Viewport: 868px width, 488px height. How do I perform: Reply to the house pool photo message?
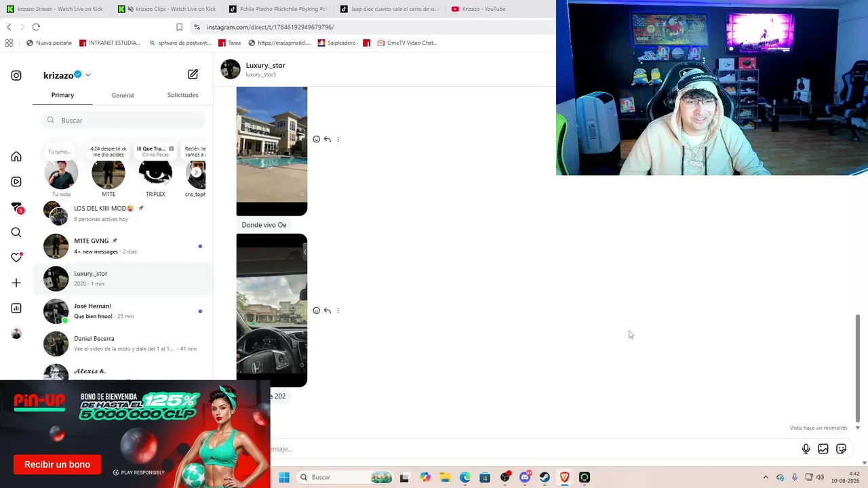328,139
